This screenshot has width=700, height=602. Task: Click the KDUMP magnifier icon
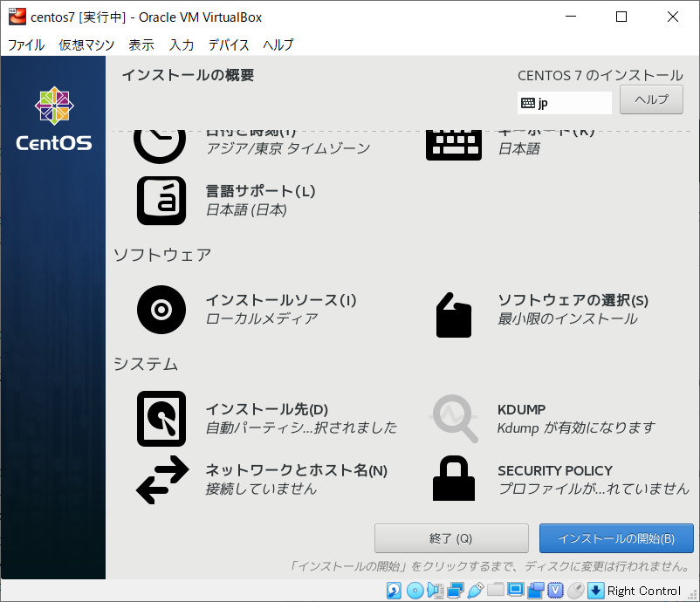455,419
